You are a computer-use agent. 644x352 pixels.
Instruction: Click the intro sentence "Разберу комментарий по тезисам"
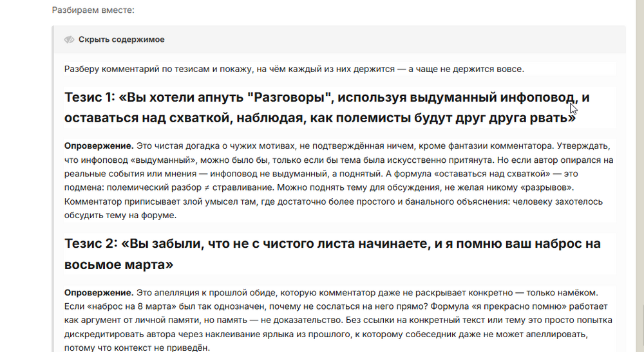(294, 69)
